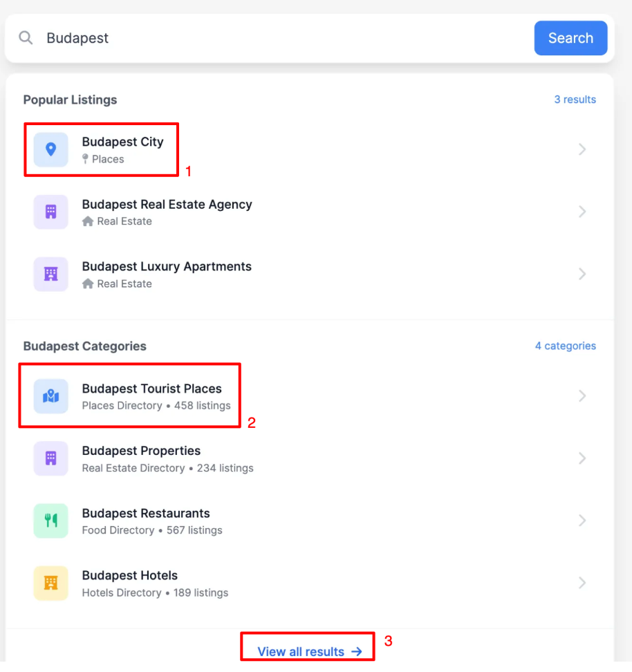
Task: Click the 4 categories link
Action: (565, 346)
